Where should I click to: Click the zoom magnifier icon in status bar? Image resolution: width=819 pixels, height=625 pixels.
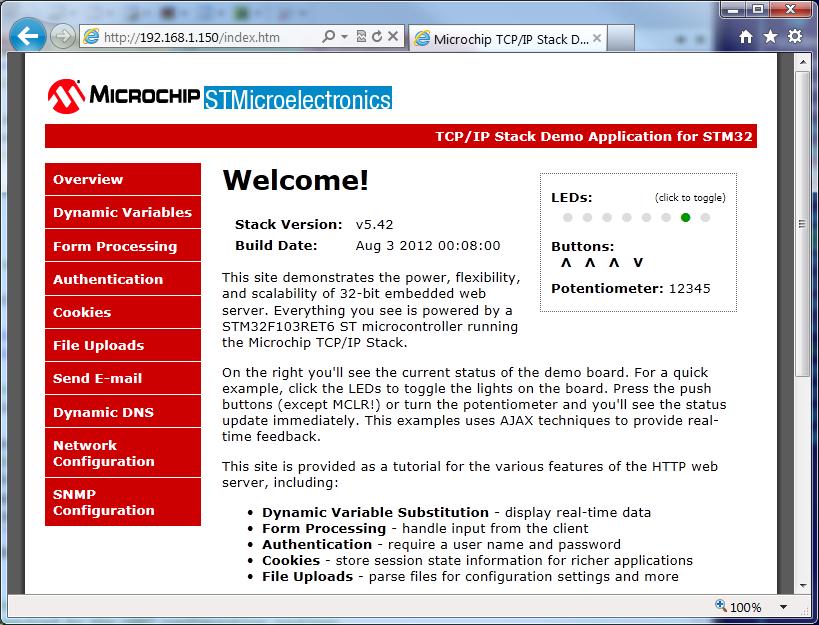pos(721,606)
